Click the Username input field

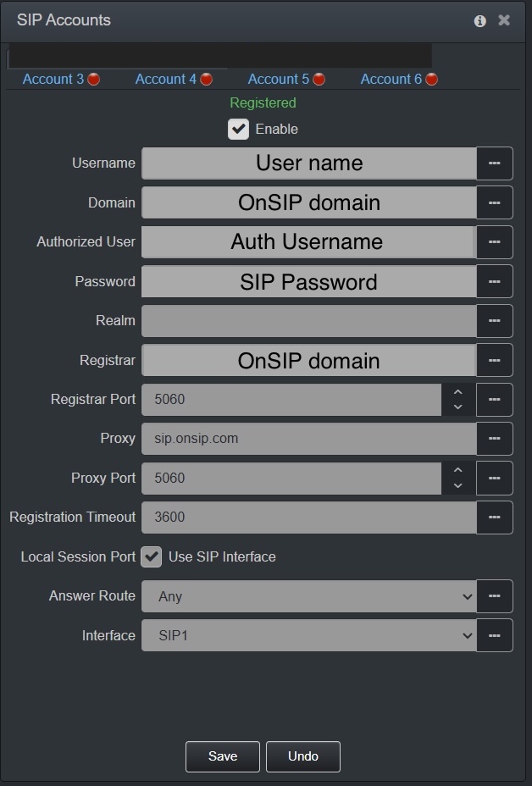[x=309, y=163]
